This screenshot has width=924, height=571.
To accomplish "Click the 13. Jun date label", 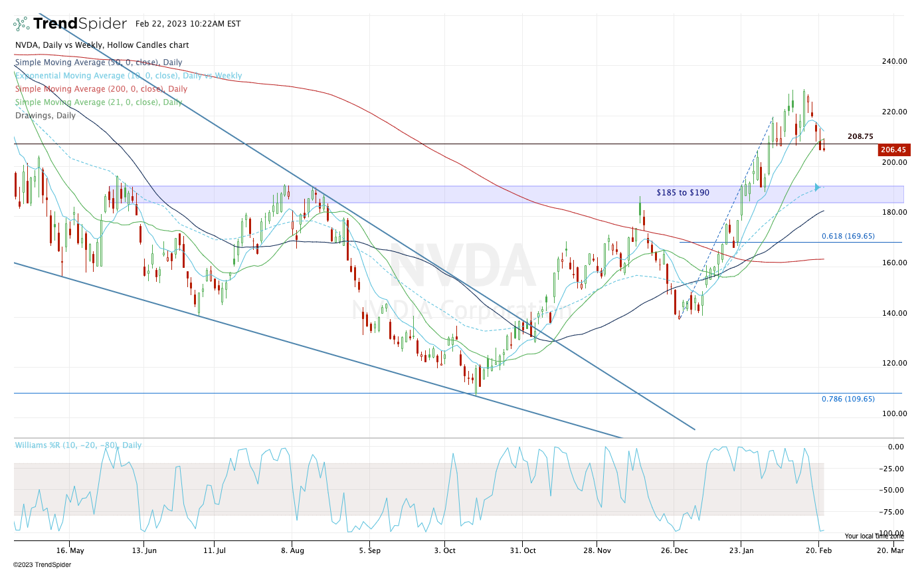I will pos(144,550).
